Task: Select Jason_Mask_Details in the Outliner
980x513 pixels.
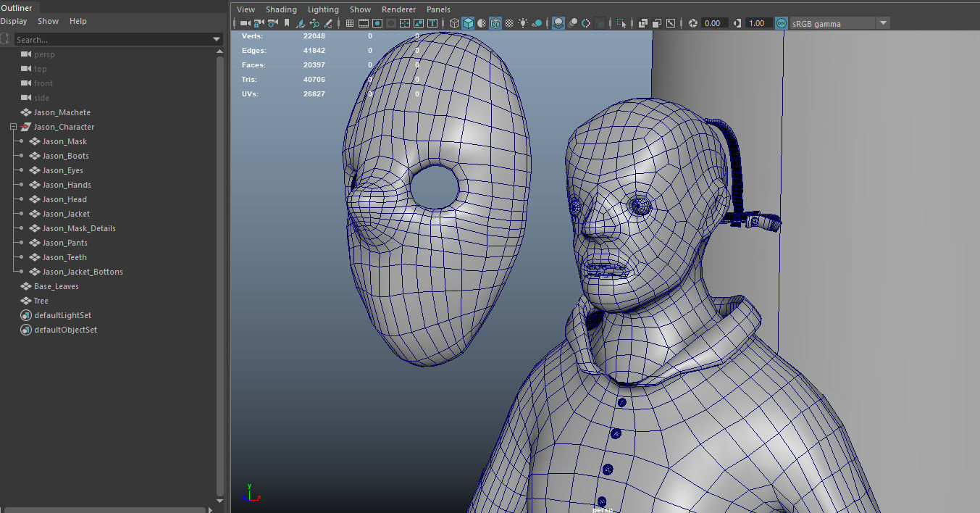Action: pos(79,228)
